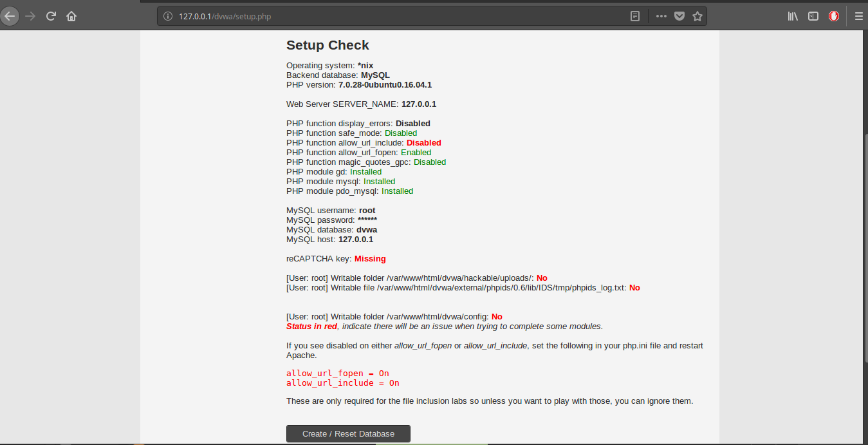Screen dimensions: 868x445
Task: Toggle the browser sidebar
Action: coord(813,16)
